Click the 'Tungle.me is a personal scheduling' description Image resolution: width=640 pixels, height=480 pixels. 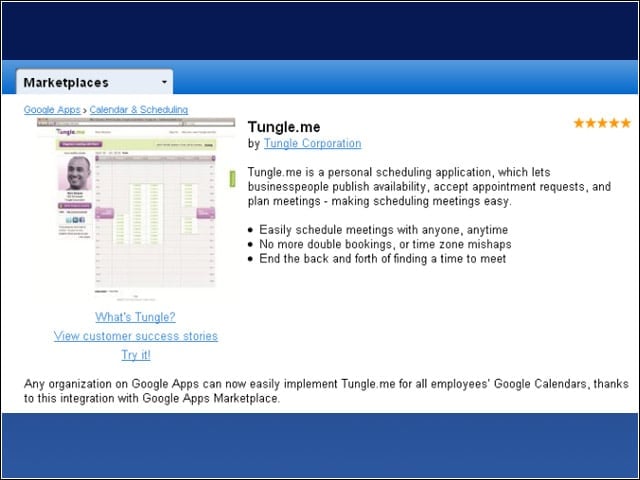[429, 187]
